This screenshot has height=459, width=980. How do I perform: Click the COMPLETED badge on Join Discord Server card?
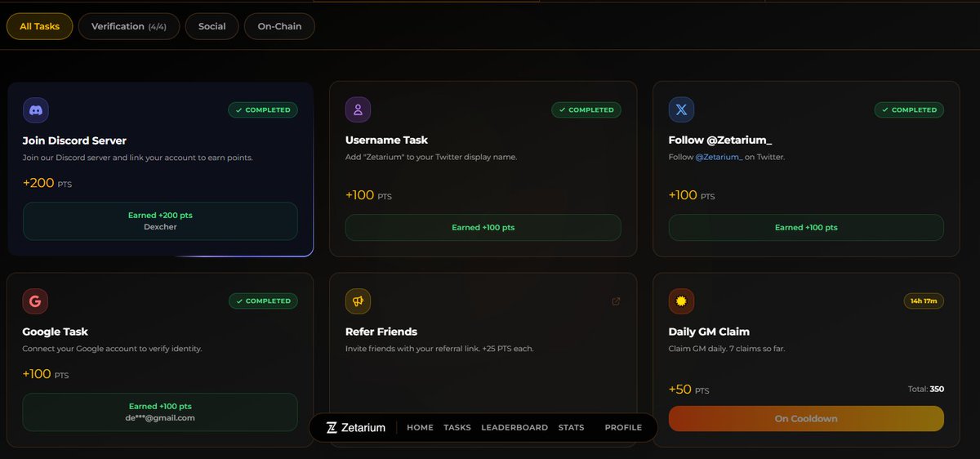click(263, 109)
